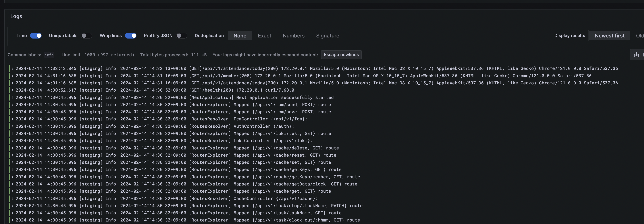Image resolution: width=644 pixels, height=224 pixels.
Task: Turn off the Wrap lines switch
Action: point(131,35)
